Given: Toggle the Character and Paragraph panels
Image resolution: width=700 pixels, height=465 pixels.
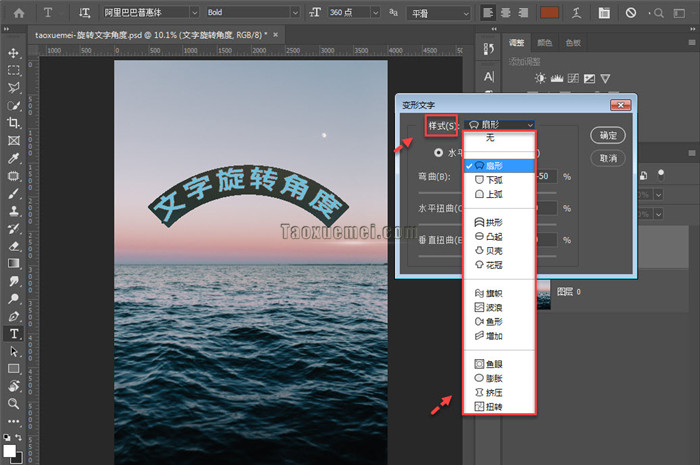Looking at the screenshot, I should pos(604,13).
